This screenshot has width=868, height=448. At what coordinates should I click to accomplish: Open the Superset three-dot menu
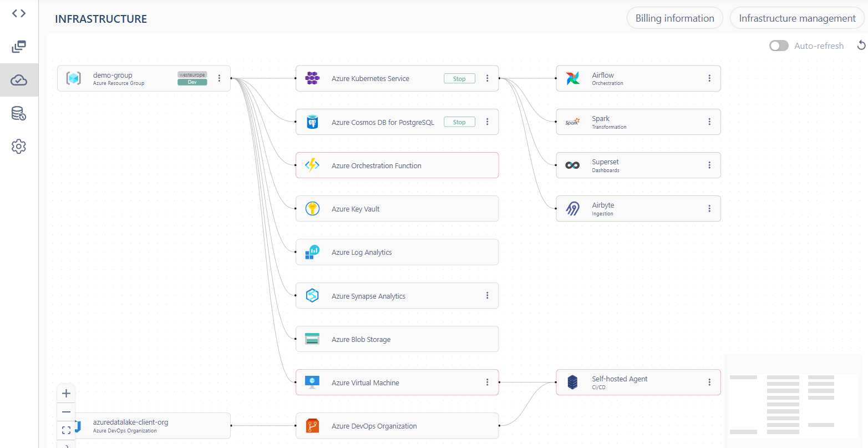[709, 165]
